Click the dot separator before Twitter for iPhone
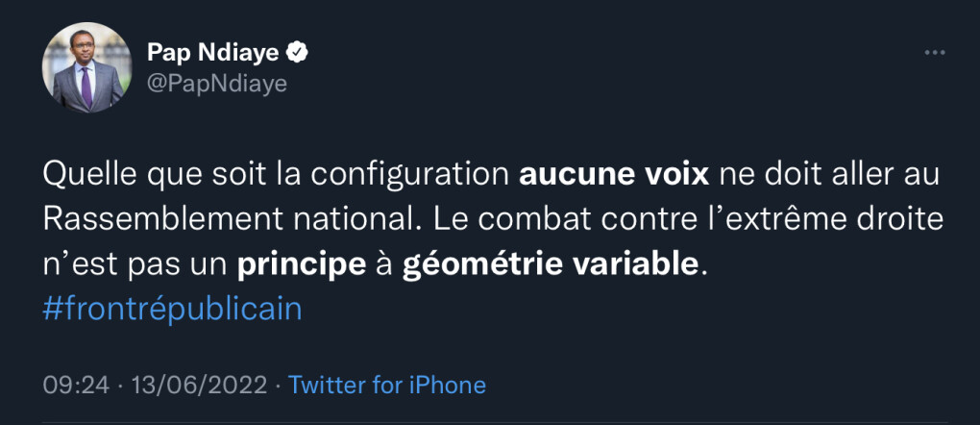The image size is (980, 425). tap(277, 386)
